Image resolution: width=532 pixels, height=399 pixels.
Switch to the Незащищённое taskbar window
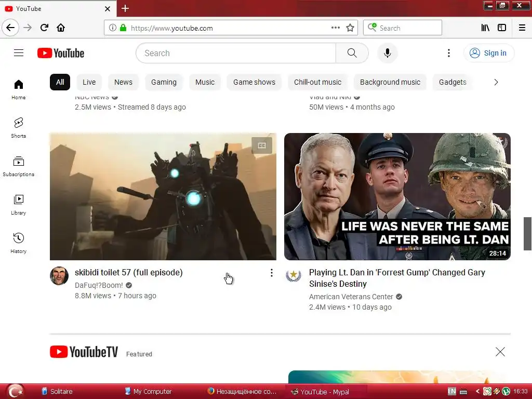242,392
